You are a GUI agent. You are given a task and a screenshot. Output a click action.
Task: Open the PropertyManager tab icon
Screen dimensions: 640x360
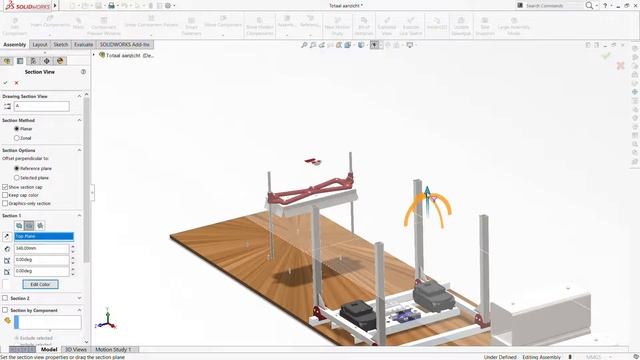[x=20, y=61]
